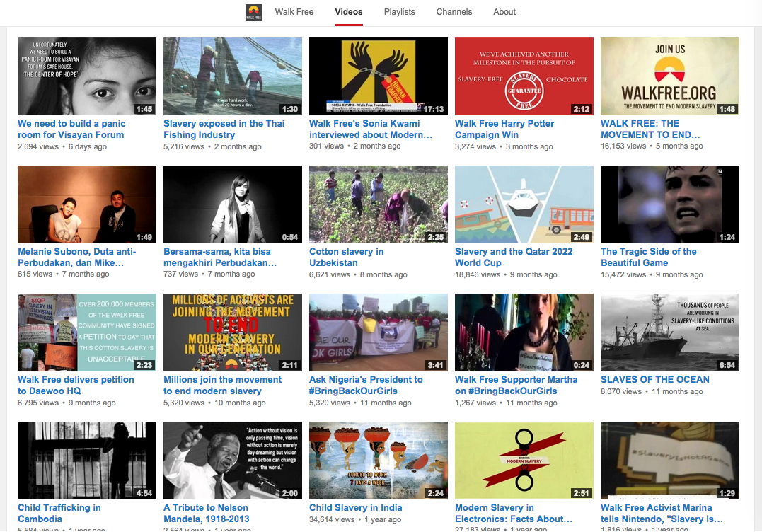Open 'Child Slavery in India' video link

356,508
